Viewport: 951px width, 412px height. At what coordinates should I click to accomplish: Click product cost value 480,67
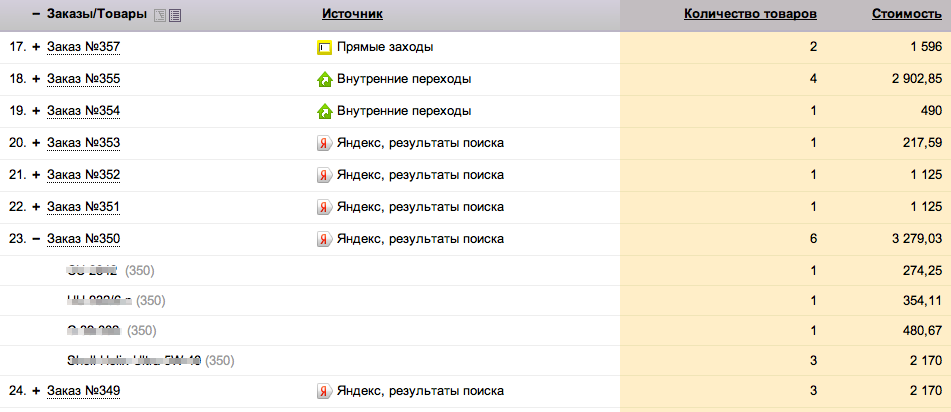[922, 331]
